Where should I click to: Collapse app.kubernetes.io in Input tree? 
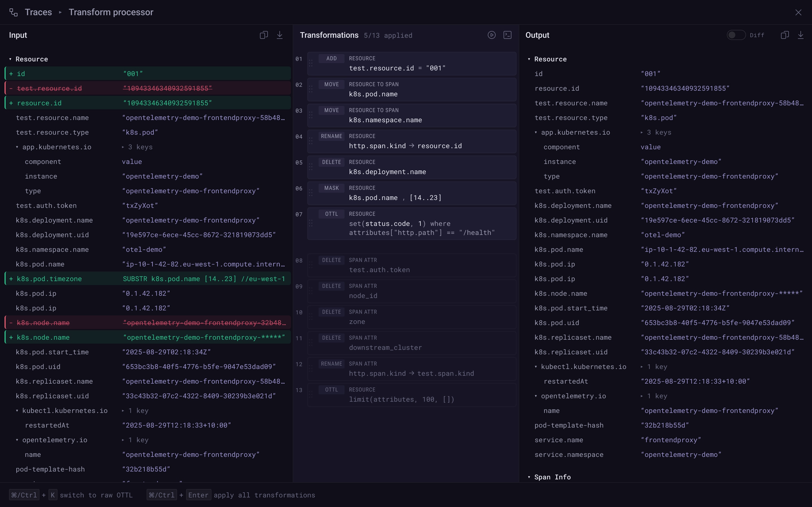pyautogui.click(x=17, y=147)
